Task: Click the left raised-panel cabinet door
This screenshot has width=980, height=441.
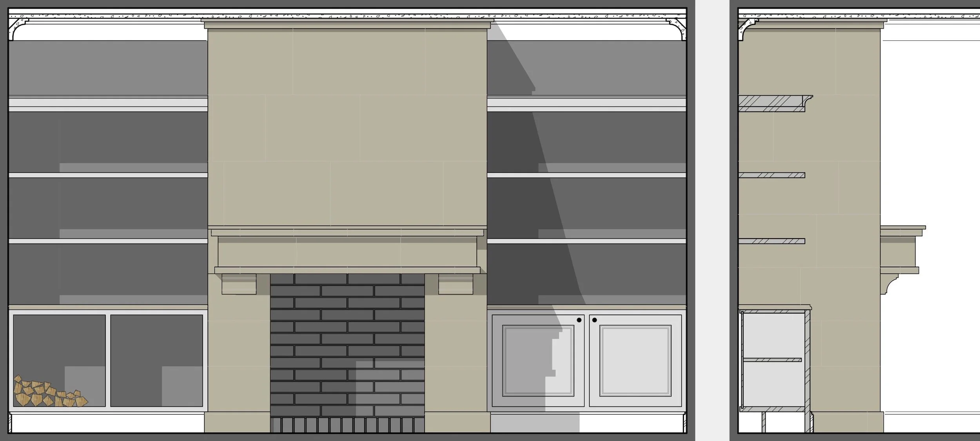Action: click(538, 360)
